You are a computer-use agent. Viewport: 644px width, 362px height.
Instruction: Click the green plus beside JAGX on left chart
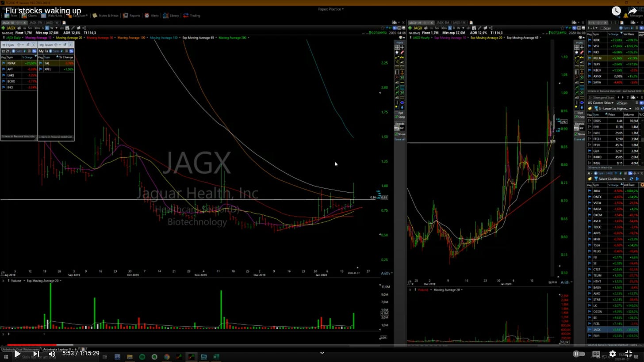pos(3,28)
